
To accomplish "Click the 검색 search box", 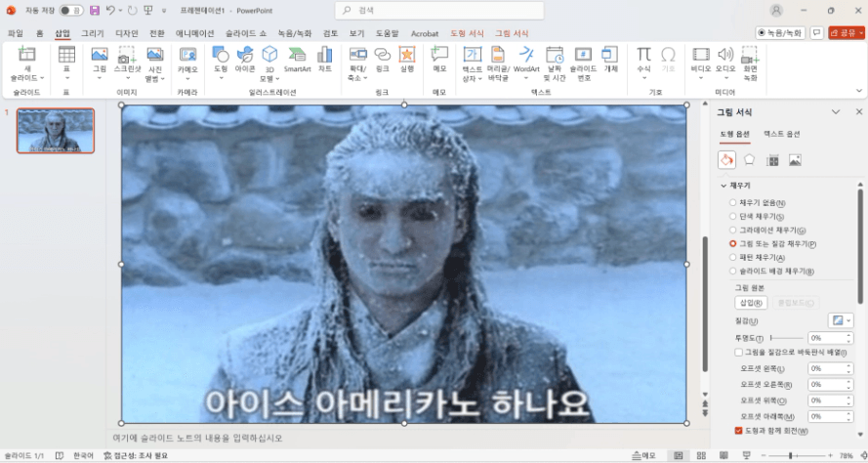I will point(439,11).
